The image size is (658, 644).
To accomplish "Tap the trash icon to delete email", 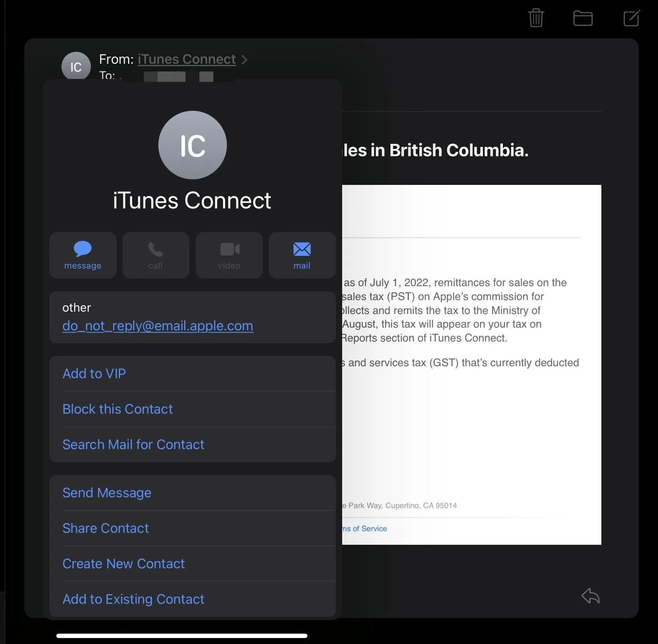I will pyautogui.click(x=536, y=18).
